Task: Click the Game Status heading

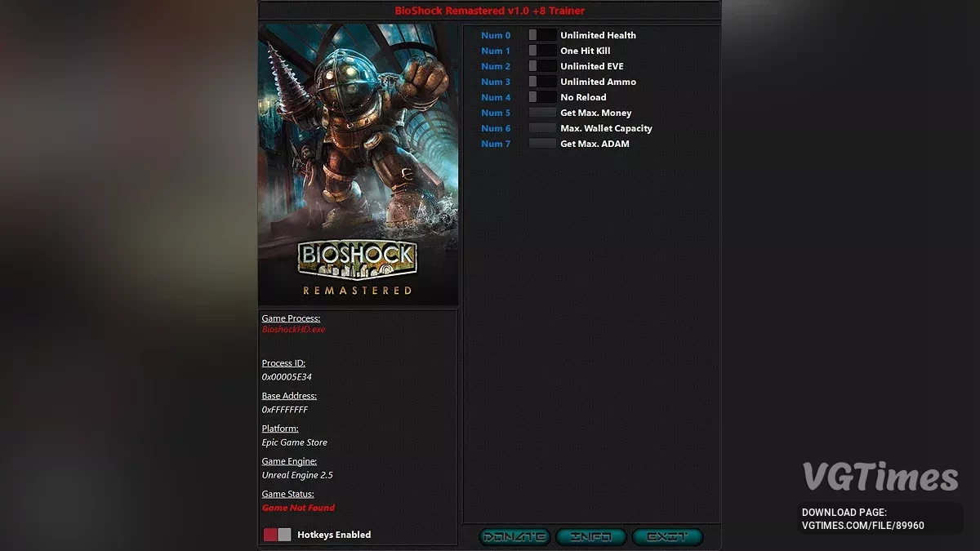Action: [x=287, y=494]
